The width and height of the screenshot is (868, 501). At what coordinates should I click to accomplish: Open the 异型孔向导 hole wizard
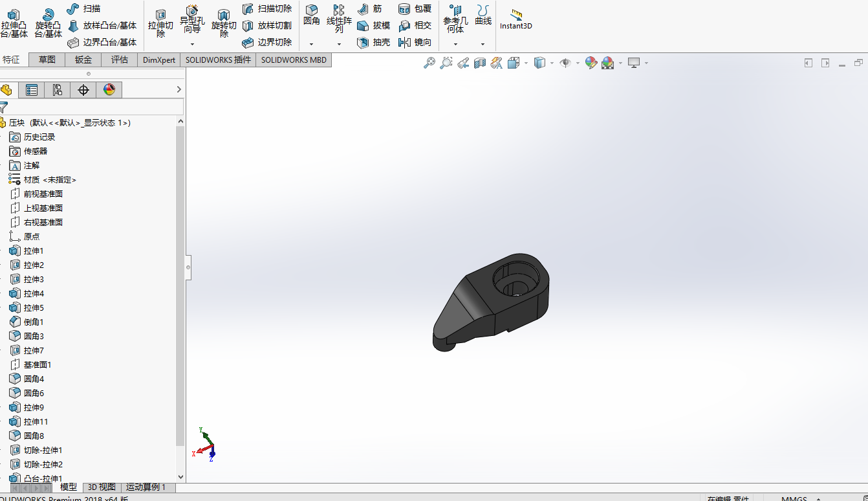[x=192, y=19]
